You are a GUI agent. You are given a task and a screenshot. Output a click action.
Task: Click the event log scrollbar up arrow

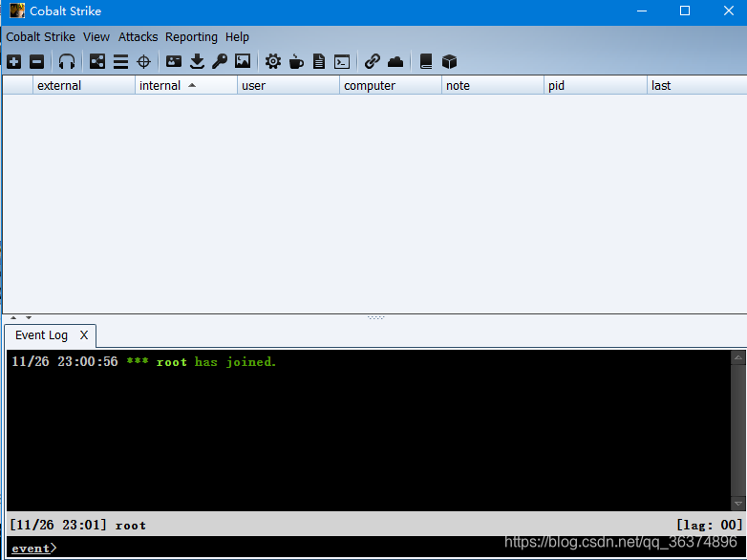click(x=738, y=357)
